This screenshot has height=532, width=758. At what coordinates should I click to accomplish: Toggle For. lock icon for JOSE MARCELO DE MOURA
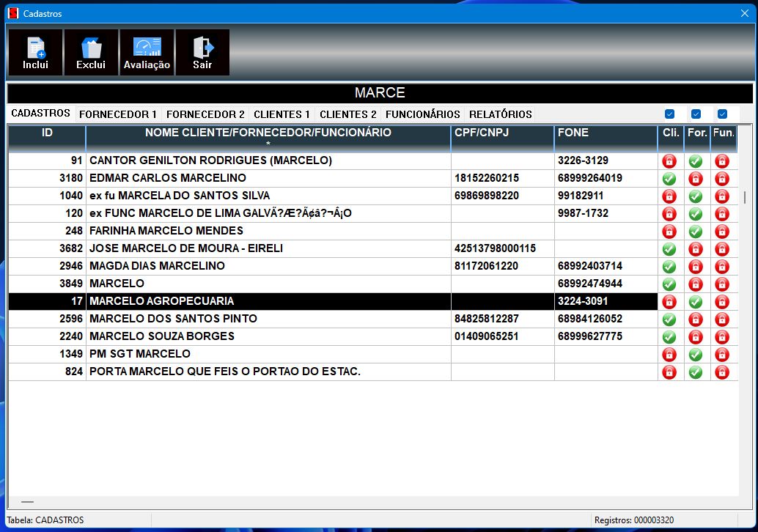(696, 249)
